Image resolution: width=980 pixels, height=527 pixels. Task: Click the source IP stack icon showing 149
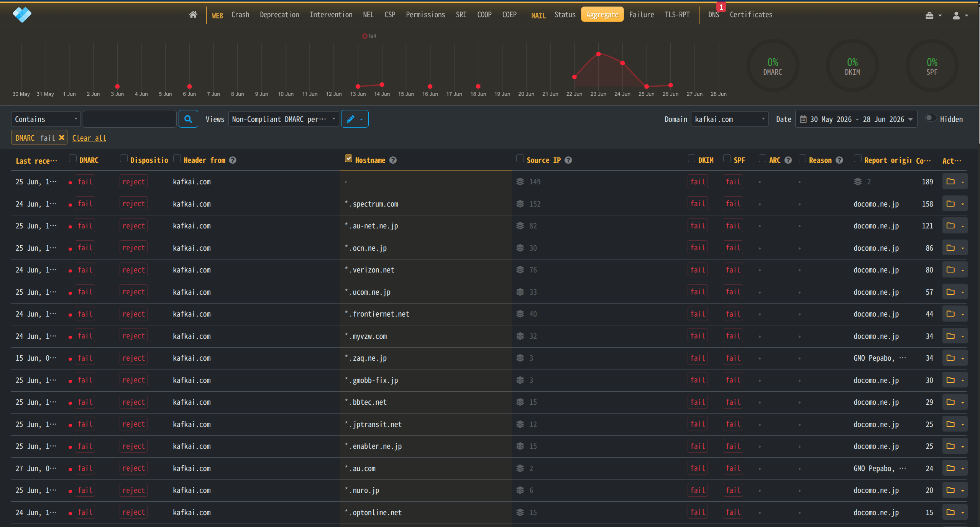point(520,182)
